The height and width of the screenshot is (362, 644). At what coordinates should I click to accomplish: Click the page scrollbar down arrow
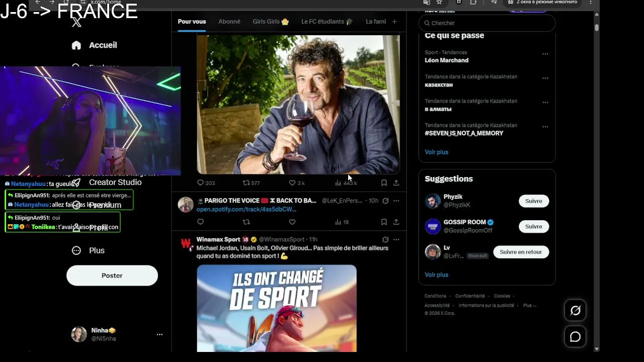[597, 349]
